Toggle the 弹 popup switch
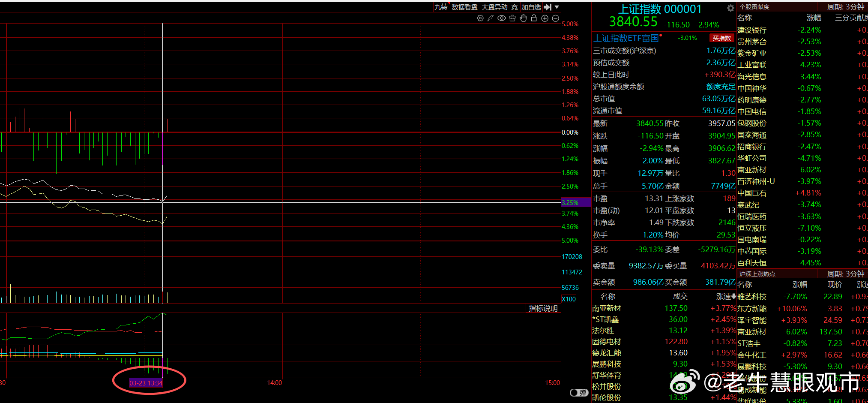The height and width of the screenshot is (403, 868). 579,393
